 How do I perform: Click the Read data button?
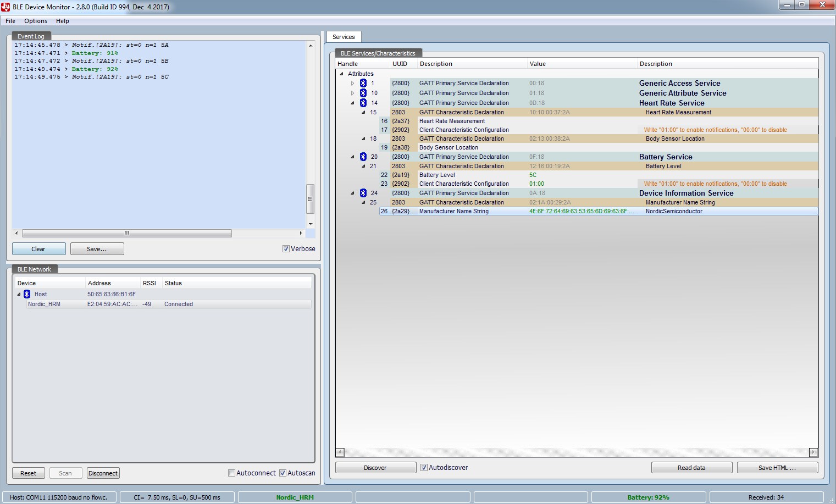click(691, 468)
